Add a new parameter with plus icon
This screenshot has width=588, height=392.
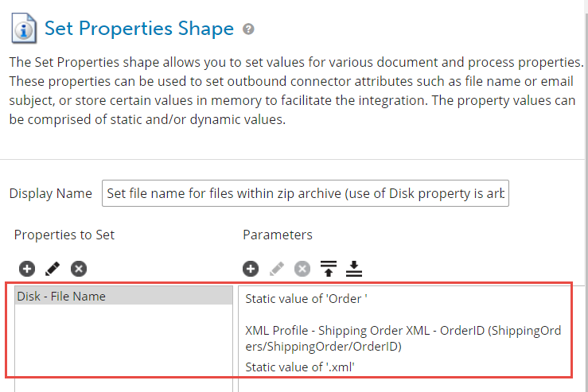(251, 269)
